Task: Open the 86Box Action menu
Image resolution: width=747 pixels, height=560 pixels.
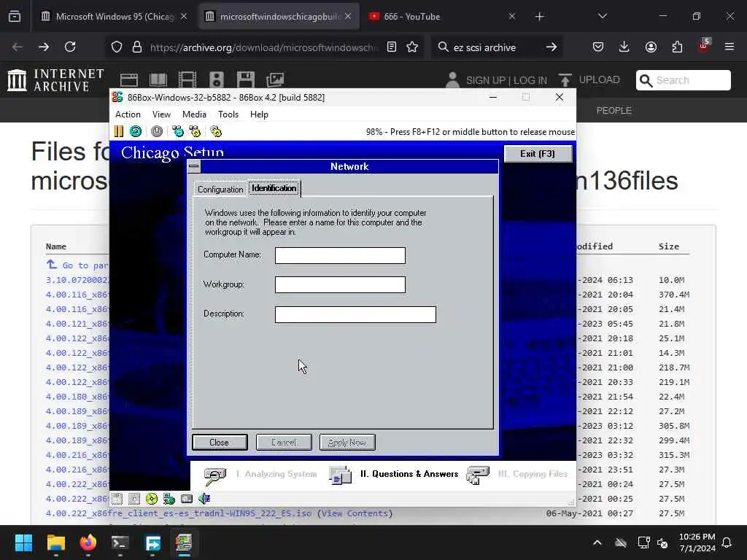Action: tap(128, 114)
